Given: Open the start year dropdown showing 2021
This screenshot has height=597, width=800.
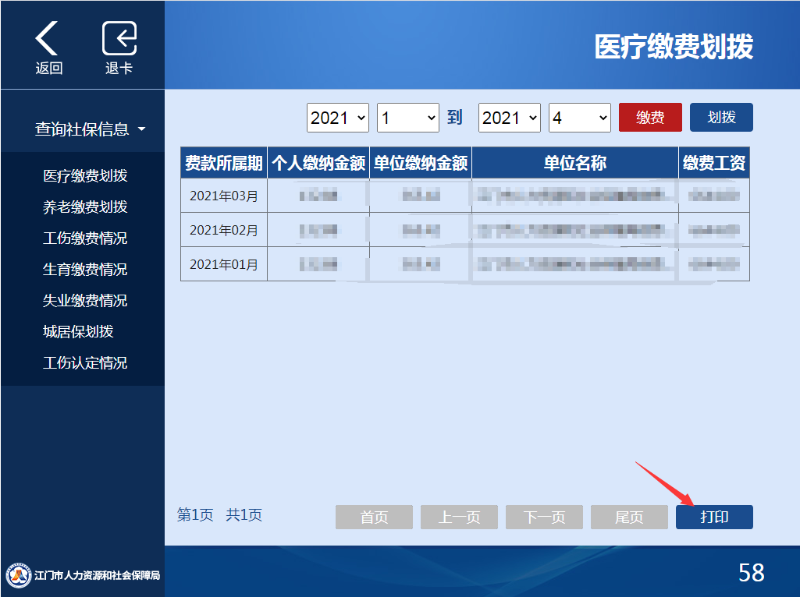Looking at the screenshot, I should coord(337,118).
